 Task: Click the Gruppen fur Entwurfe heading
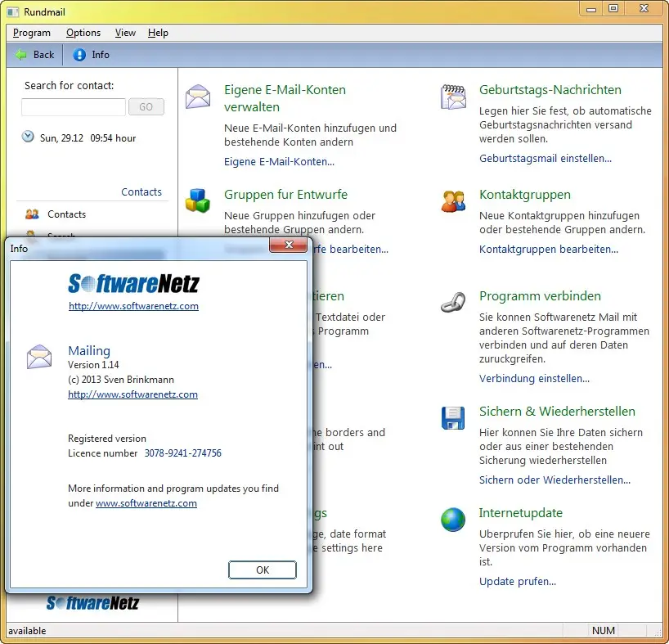click(x=286, y=195)
